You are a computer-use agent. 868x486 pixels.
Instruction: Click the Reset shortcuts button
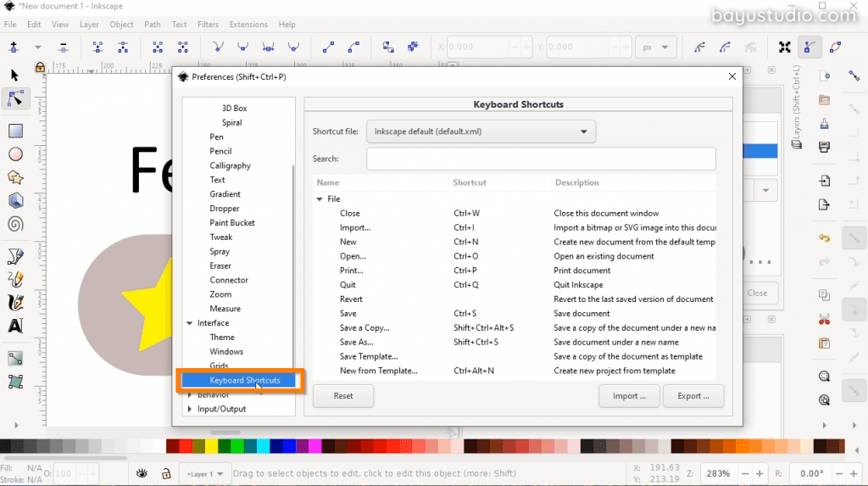343,396
